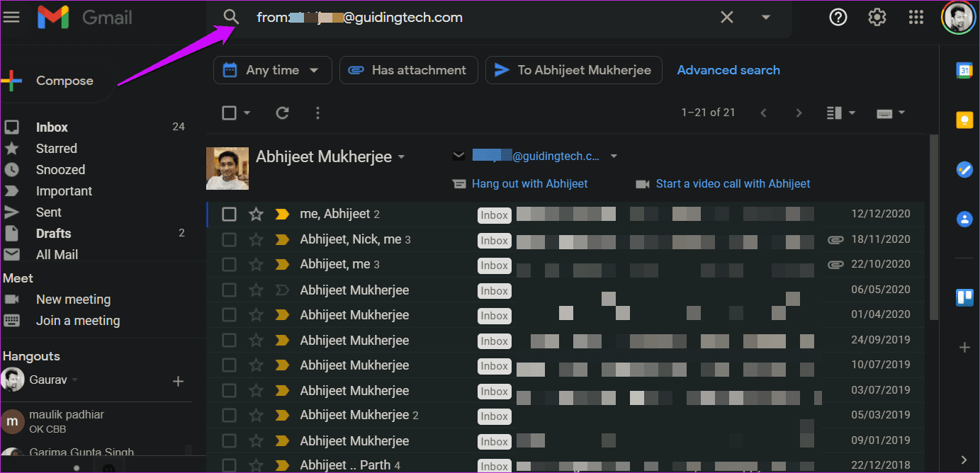Expand the guidingtech email address dropdown
Image resolution: width=980 pixels, height=473 pixels.
(614, 156)
